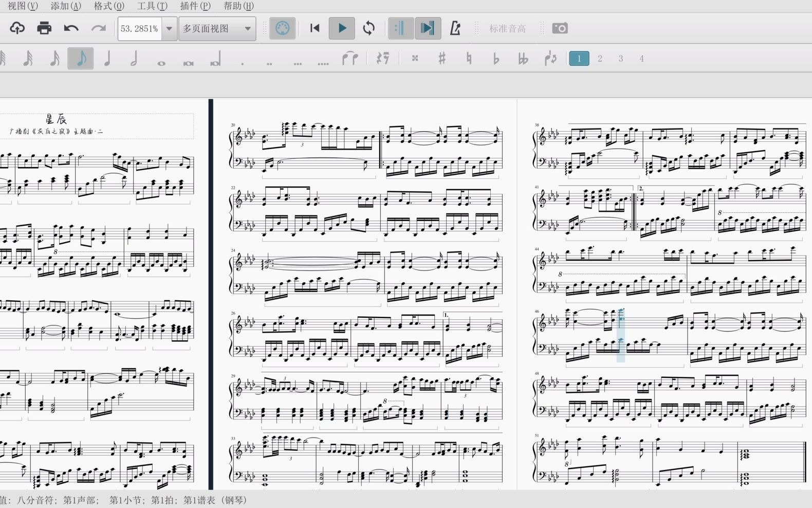
Task: Open the 插件(P) menu
Action: pyautogui.click(x=195, y=6)
